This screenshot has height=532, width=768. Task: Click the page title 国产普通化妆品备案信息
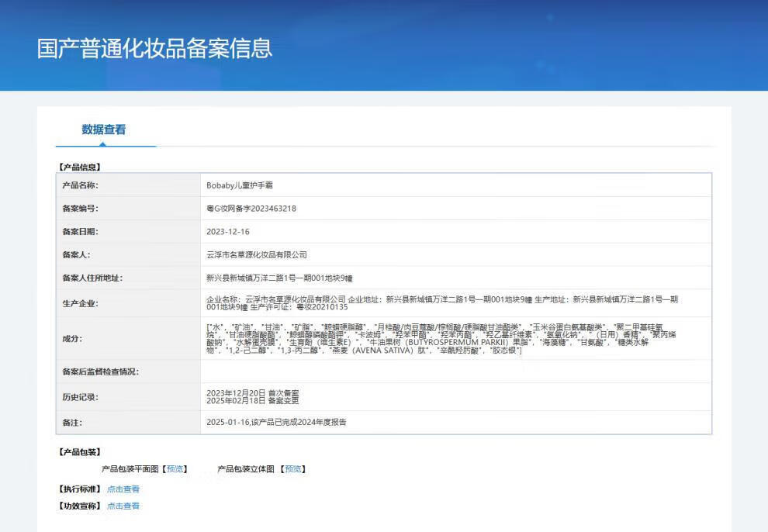coord(155,48)
